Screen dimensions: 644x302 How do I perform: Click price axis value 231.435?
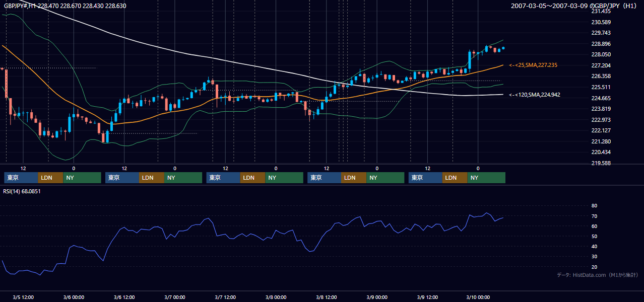click(x=601, y=12)
